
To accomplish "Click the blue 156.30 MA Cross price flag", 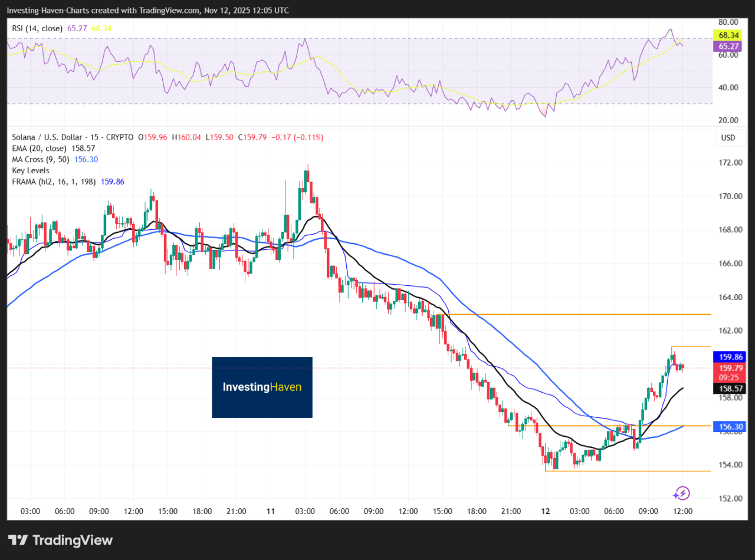I will (730, 426).
